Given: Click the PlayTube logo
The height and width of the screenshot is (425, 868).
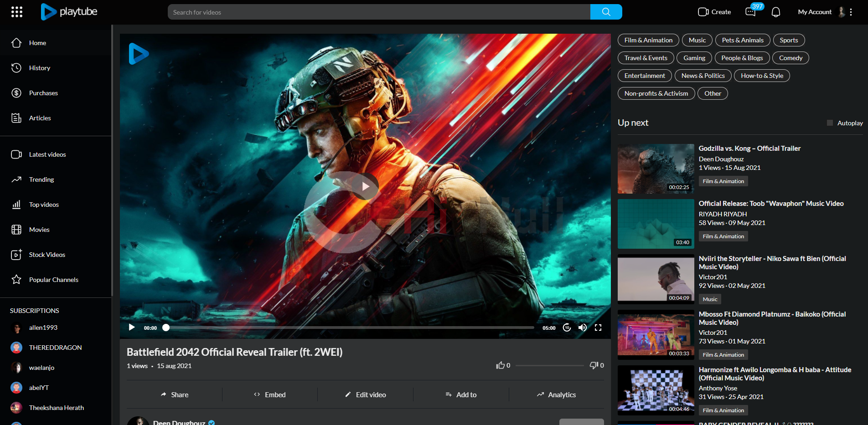Looking at the screenshot, I should (69, 12).
